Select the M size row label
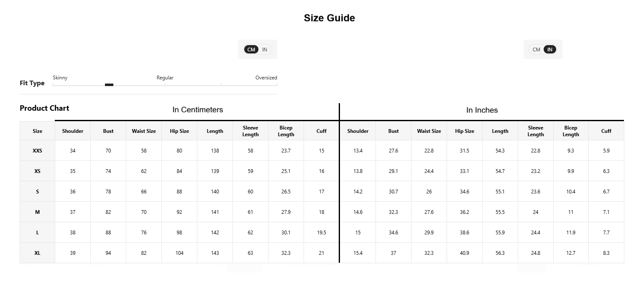This screenshot has width=644, height=292. coord(37,212)
